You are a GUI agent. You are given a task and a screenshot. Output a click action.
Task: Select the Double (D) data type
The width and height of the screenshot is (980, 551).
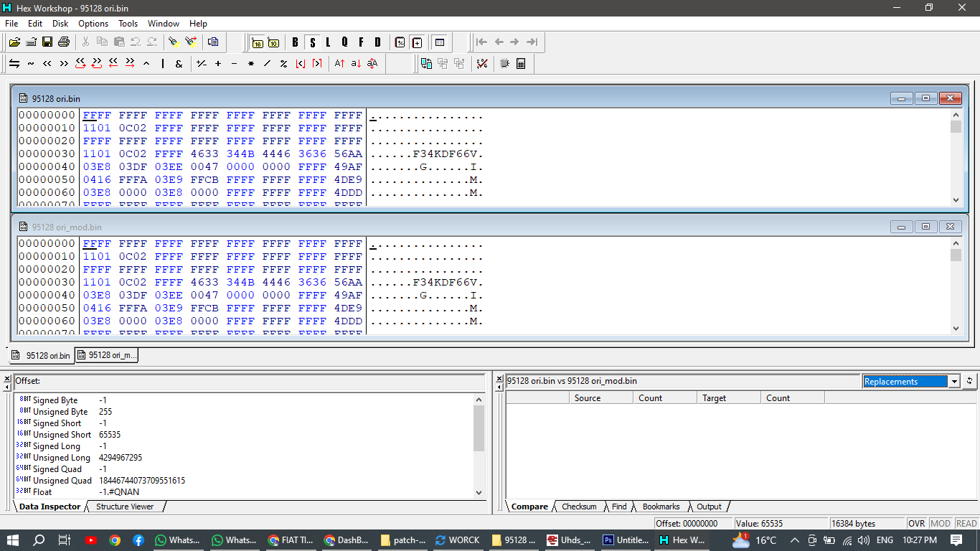(378, 42)
